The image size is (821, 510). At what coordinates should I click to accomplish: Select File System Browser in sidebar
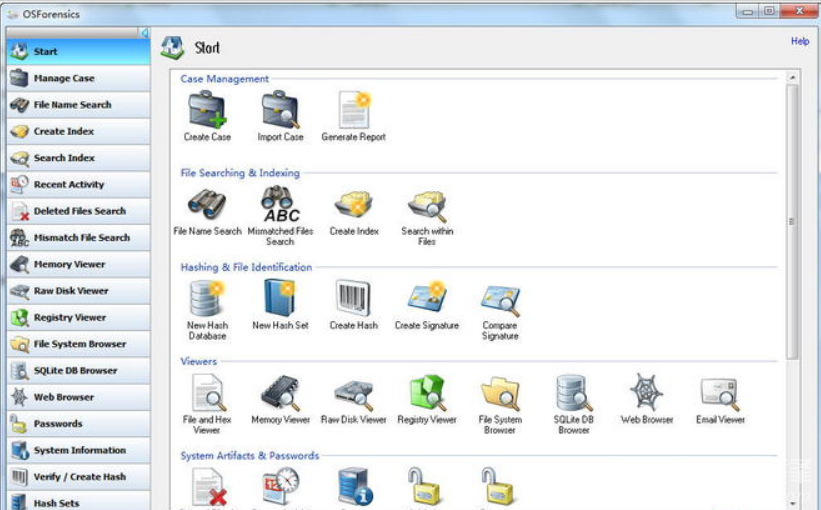[x=79, y=344]
